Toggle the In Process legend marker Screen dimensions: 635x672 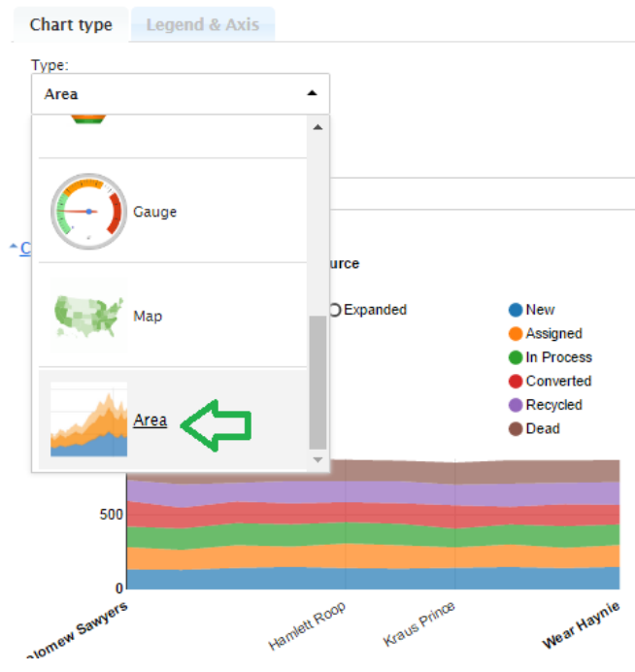[x=516, y=357]
